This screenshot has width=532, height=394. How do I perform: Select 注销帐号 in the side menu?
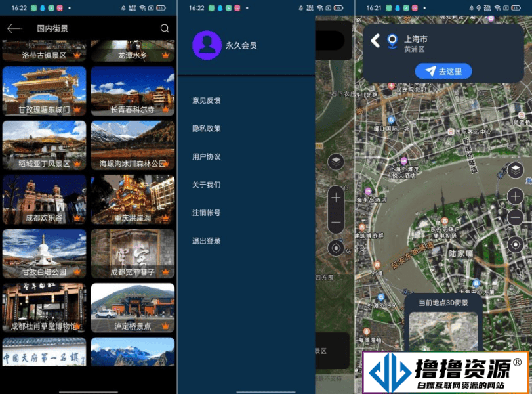pos(206,213)
